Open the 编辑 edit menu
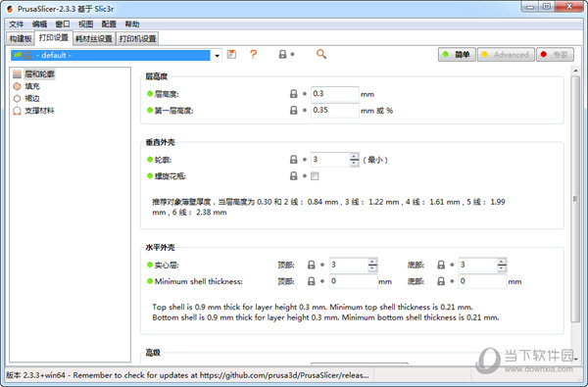 (x=39, y=24)
